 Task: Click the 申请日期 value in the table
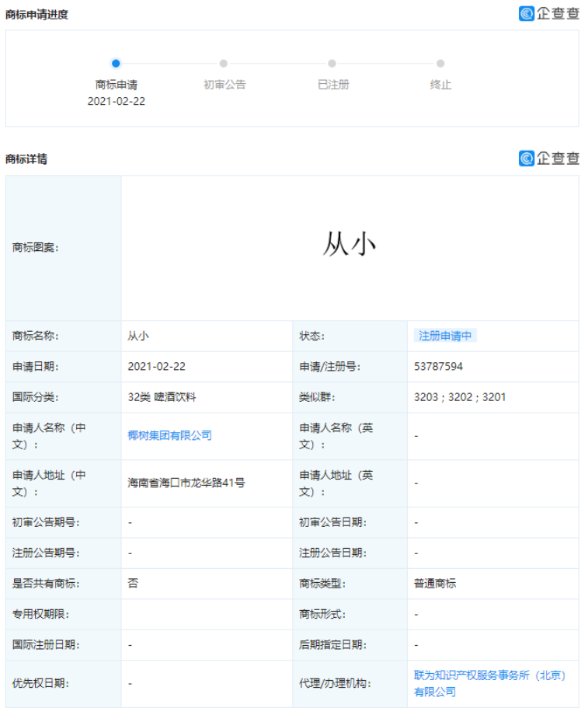156,366
